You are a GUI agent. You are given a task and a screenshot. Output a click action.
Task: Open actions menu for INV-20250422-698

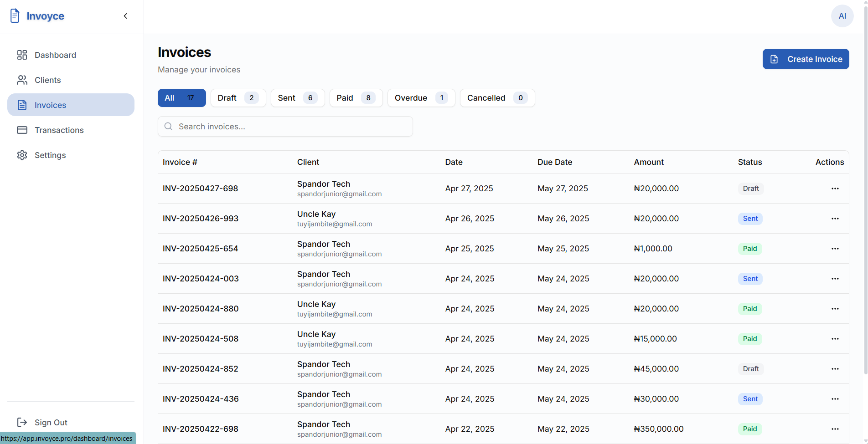[x=835, y=429]
